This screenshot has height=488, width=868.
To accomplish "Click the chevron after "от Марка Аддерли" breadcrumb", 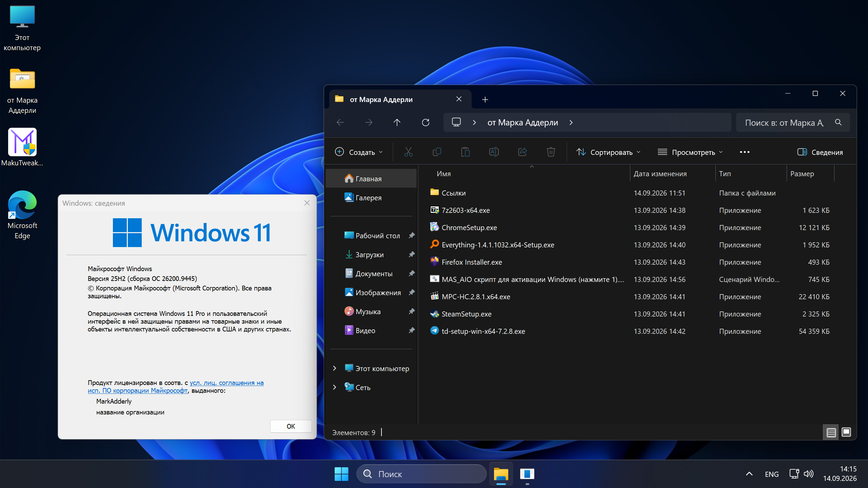I will point(571,122).
